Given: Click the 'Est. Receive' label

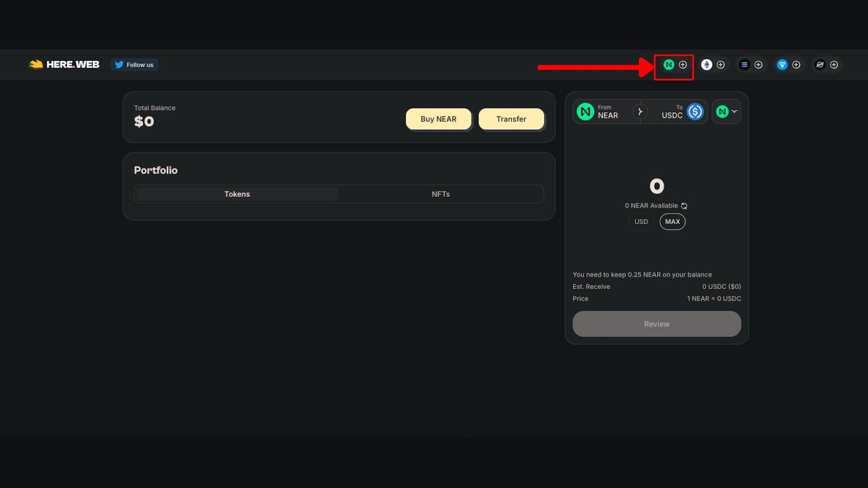Looking at the screenshot, I should [x=591, y=287].
